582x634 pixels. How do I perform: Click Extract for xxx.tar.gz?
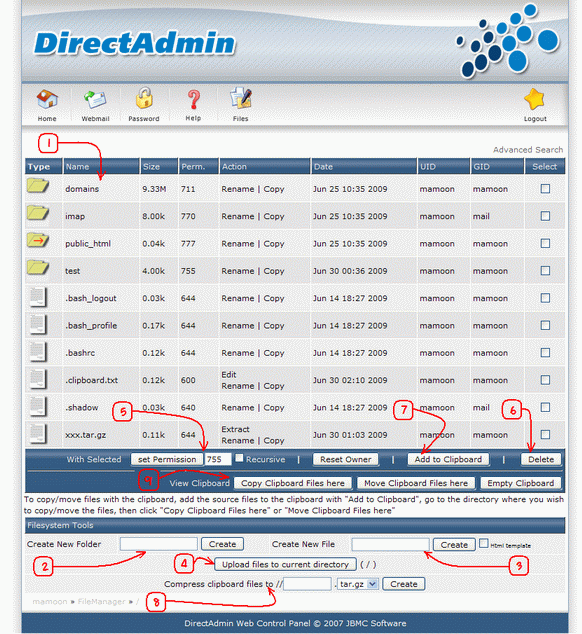click(235, 429)
